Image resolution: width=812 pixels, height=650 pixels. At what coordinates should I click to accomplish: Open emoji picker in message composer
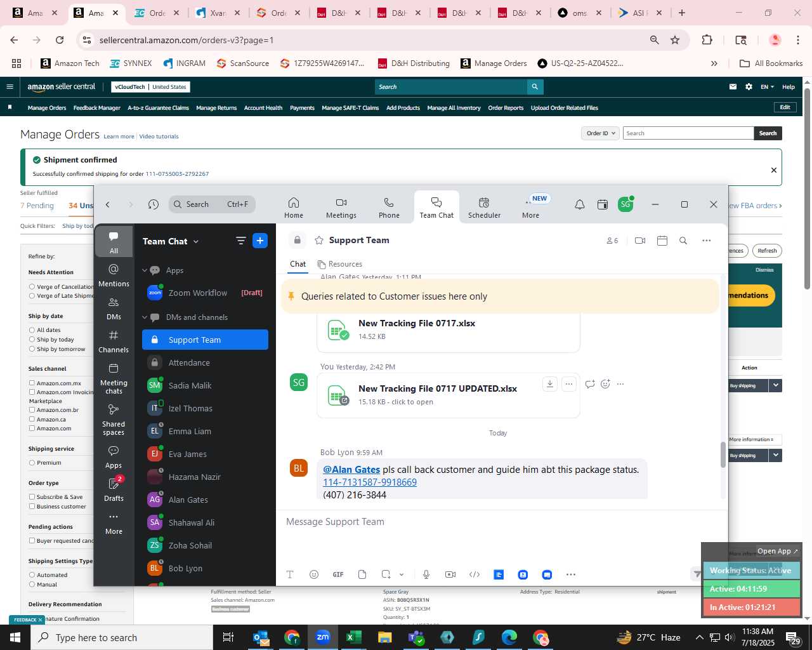pos(314,574)
